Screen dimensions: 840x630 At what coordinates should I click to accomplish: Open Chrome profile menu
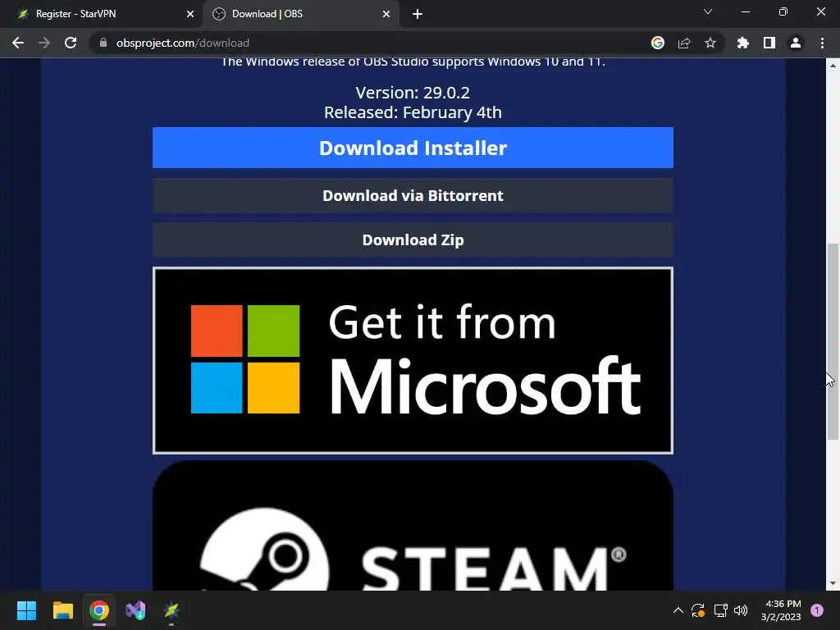point(796,43)
